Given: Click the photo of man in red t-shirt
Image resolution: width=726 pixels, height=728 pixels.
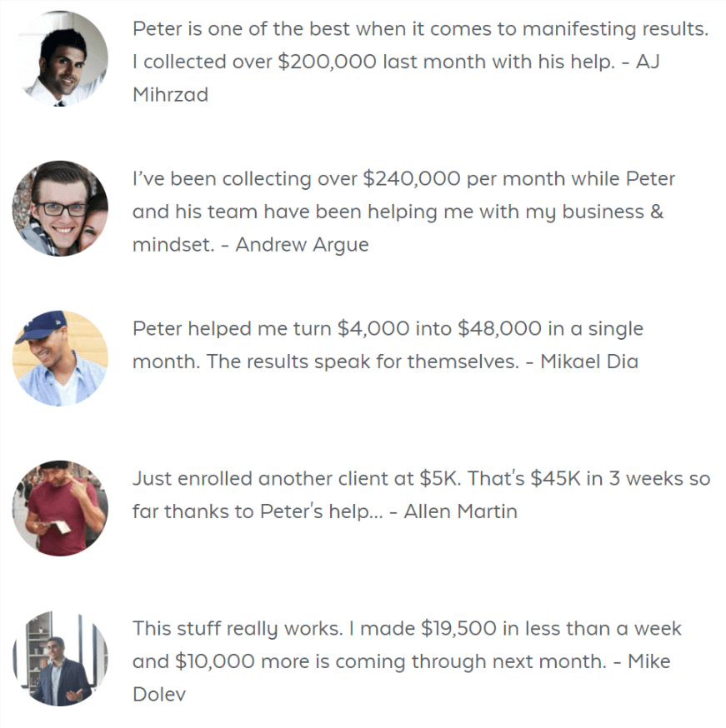Looking at the screenshot, I should coord(60,508).
